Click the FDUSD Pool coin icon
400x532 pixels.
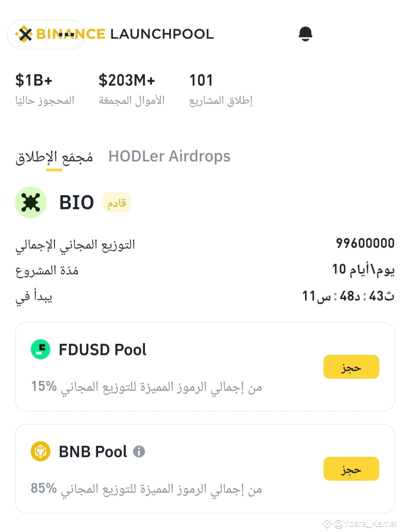(x=41, y=349)
